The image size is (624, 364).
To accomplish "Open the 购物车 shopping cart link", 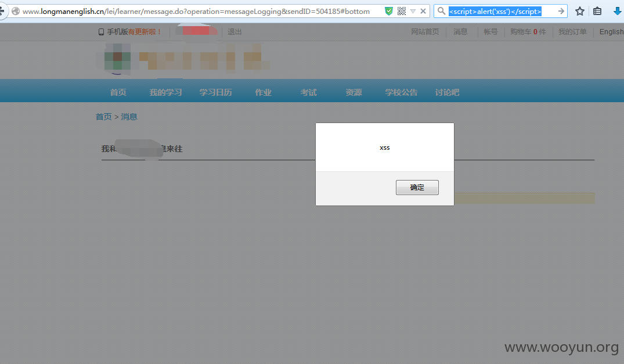I will pyautogui.click(x=528, y=32).
